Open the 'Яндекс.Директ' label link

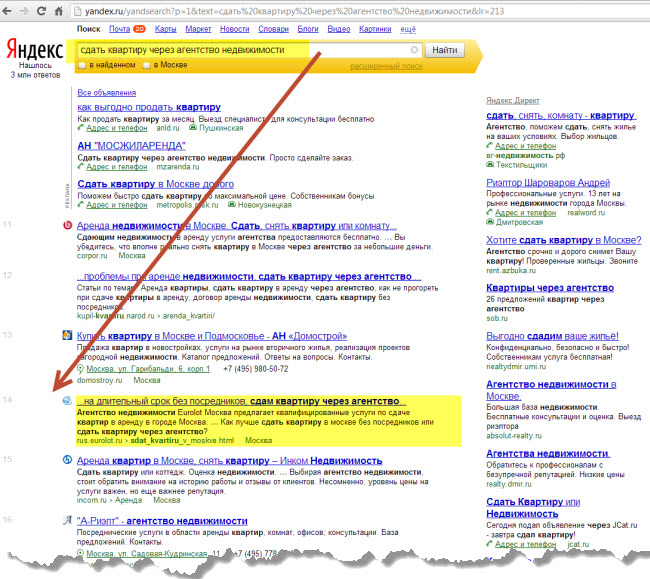click(512, 100)
